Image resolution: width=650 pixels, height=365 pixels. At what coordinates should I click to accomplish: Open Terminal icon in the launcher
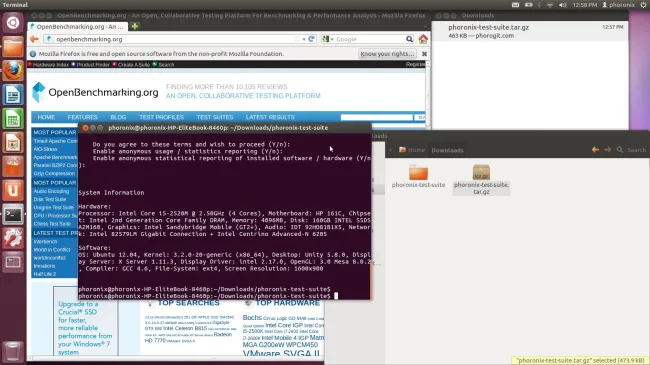point(13,214)
